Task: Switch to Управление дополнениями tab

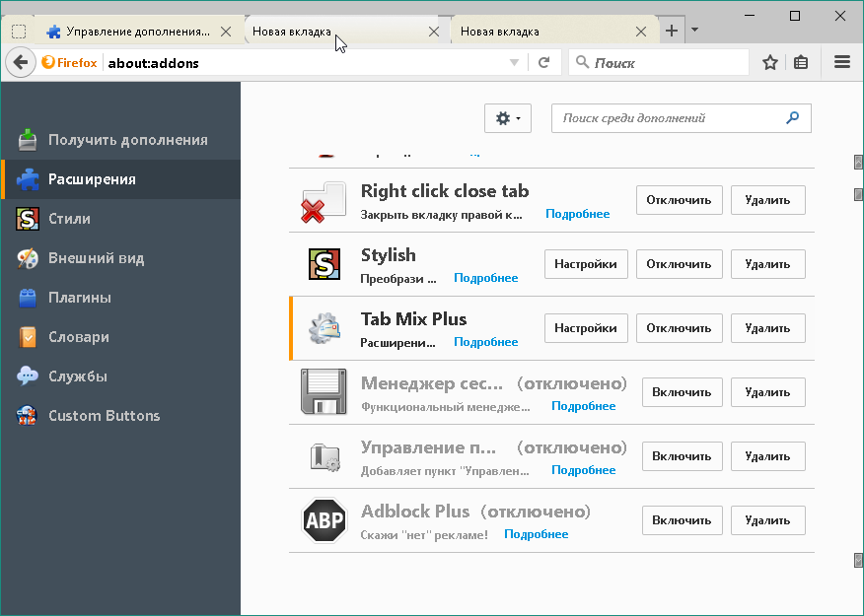Action: click(138, 32)
